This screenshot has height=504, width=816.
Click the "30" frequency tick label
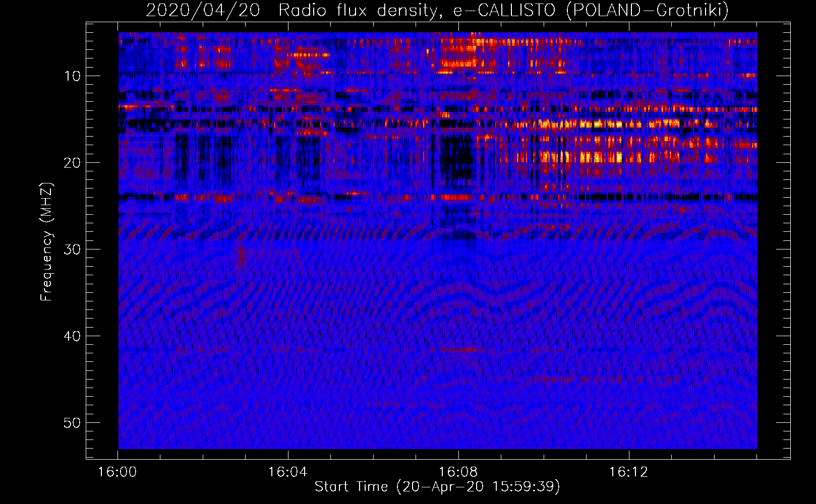(x=73, y=249)
